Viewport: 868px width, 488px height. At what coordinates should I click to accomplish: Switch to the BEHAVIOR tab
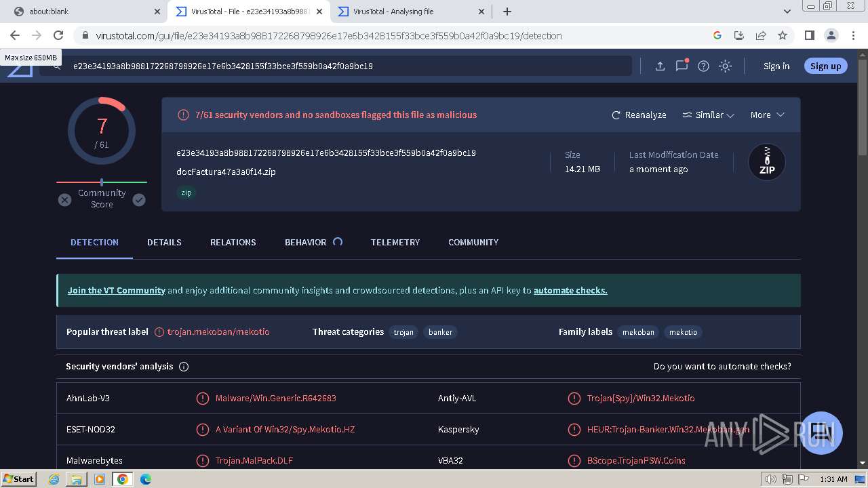coord(305,242)
